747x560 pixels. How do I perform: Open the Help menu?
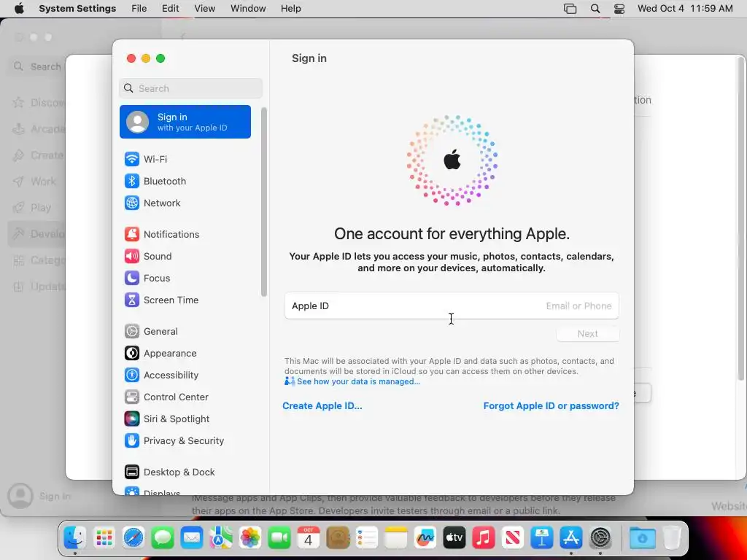tap(290, 9)
